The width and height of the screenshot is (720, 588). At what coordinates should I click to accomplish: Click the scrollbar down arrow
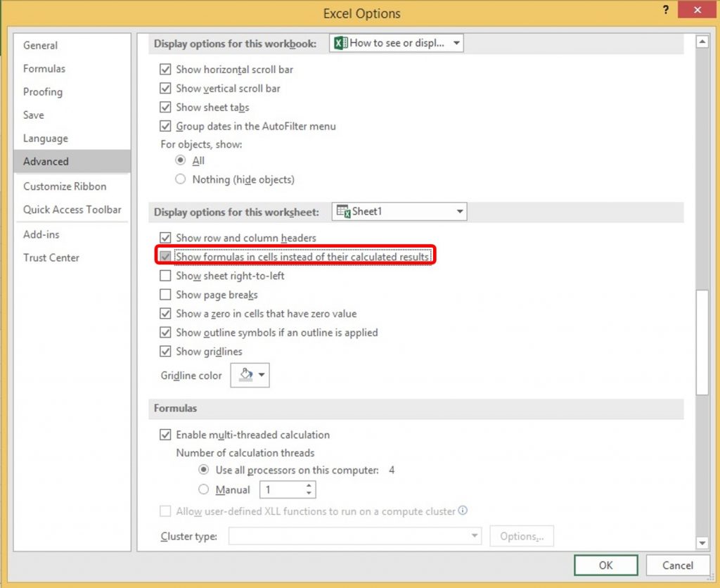[702, 542]
